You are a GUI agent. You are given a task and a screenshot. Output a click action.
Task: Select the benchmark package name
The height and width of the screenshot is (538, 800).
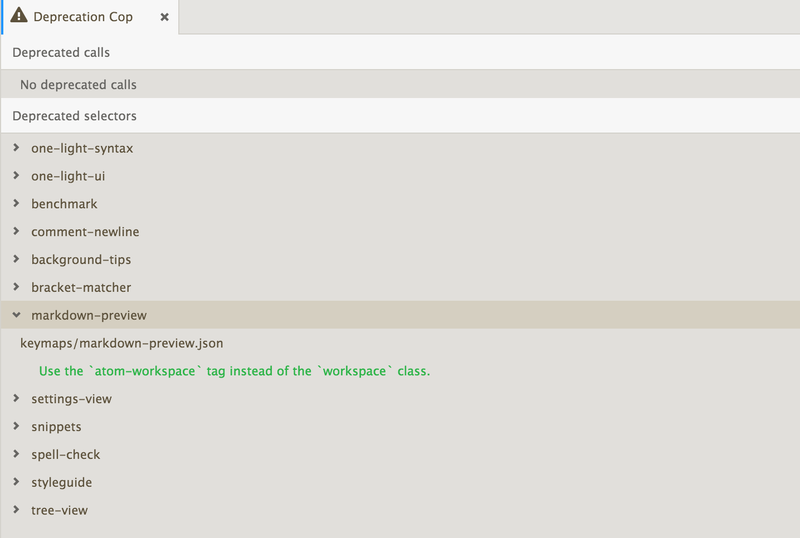pyautogui.click(x=64, y=204)
